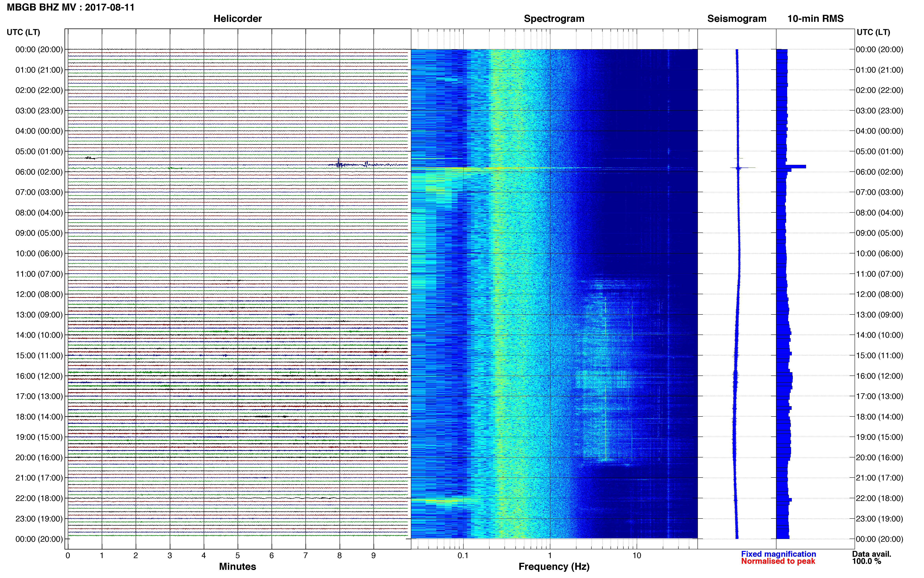This screenshot has height=578, width=924.
Task: Click left time label '10:00 (06:00)'
Action: [39, 253]
